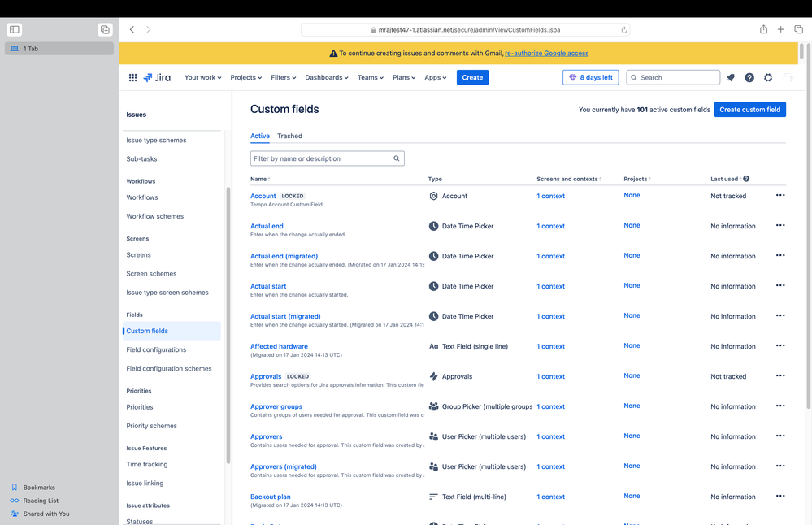
Task: Open 1 context link for Approver groups
Action: point(550,406)
